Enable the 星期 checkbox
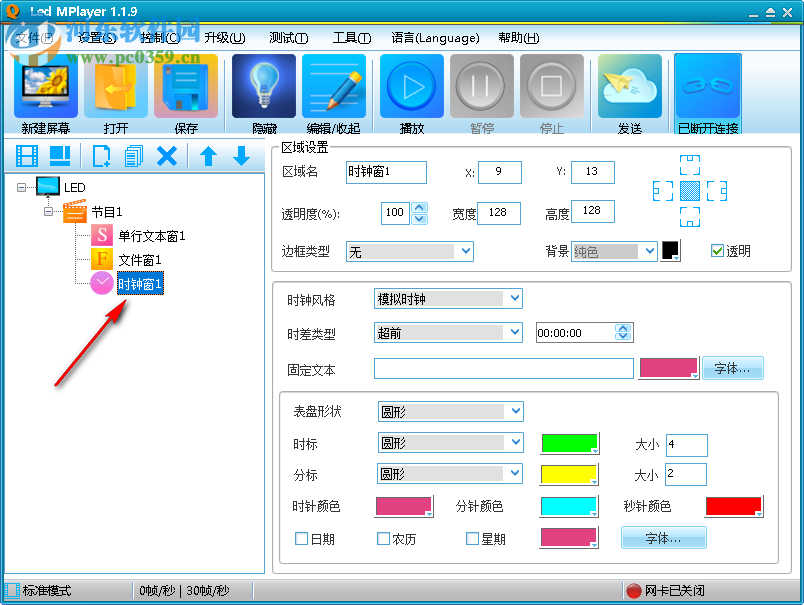Viewport: 804px width, 605px height. tap(471, 538)
